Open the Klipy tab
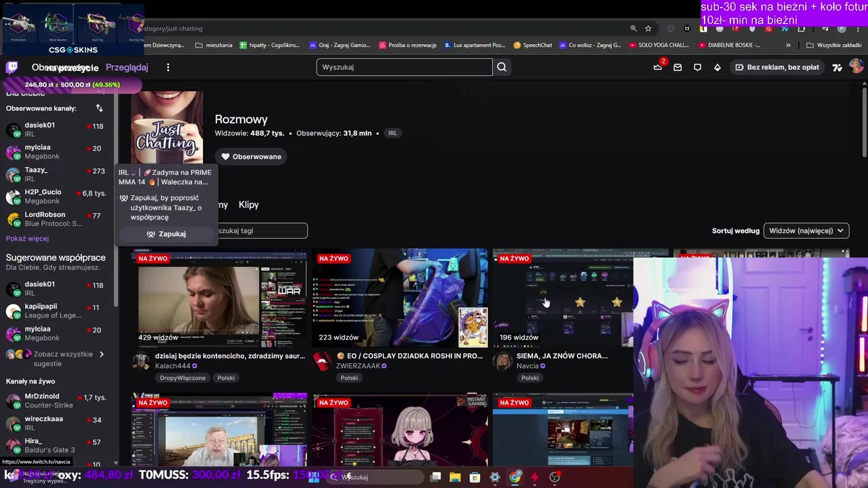Viewport: 868px width, 488px height. [x=249, y=205]
